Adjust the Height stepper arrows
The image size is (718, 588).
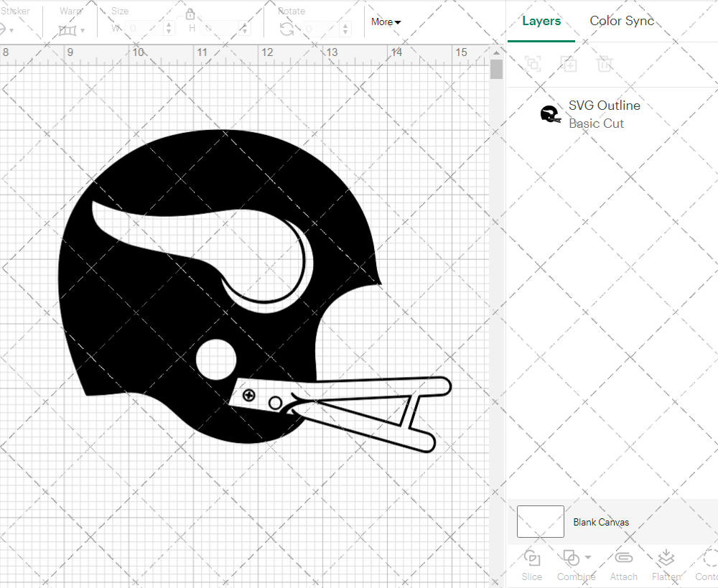point(245,29)
